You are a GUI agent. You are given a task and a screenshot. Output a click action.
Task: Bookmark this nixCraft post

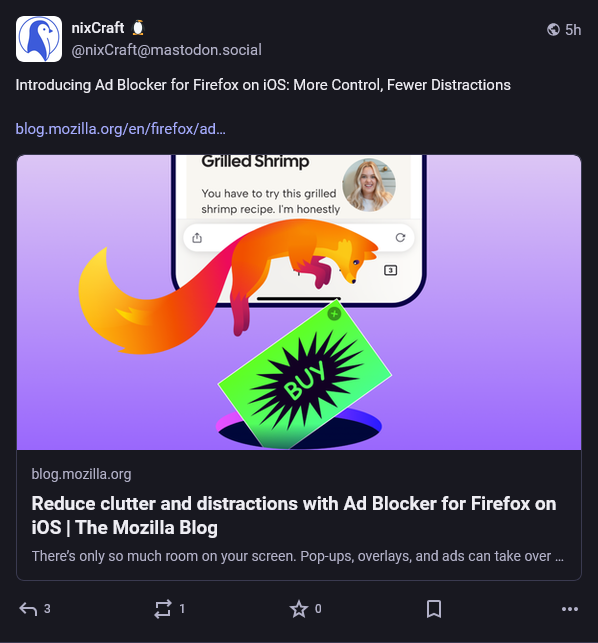tap(434, 609)
